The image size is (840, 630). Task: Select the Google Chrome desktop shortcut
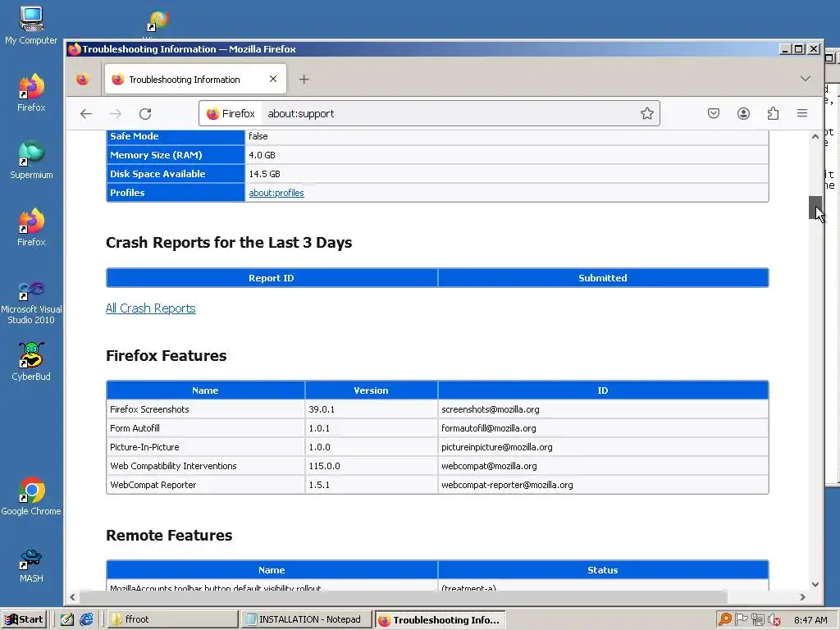[31, 496]
